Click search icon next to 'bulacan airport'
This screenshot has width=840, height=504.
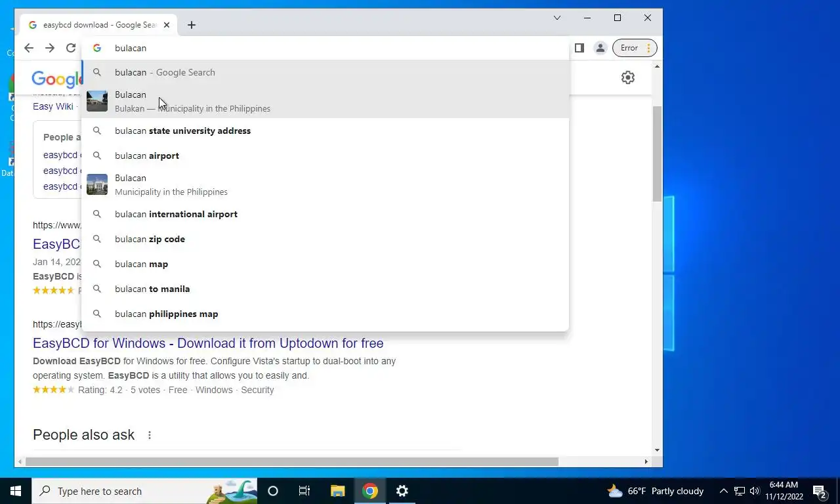pyautogui.click(x=97, y=156)
